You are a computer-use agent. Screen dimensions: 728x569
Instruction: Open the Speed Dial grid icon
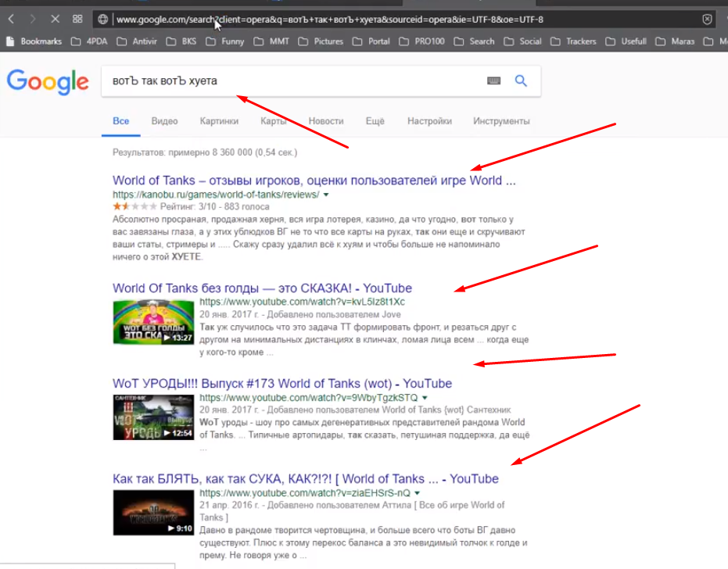point(77,19)
